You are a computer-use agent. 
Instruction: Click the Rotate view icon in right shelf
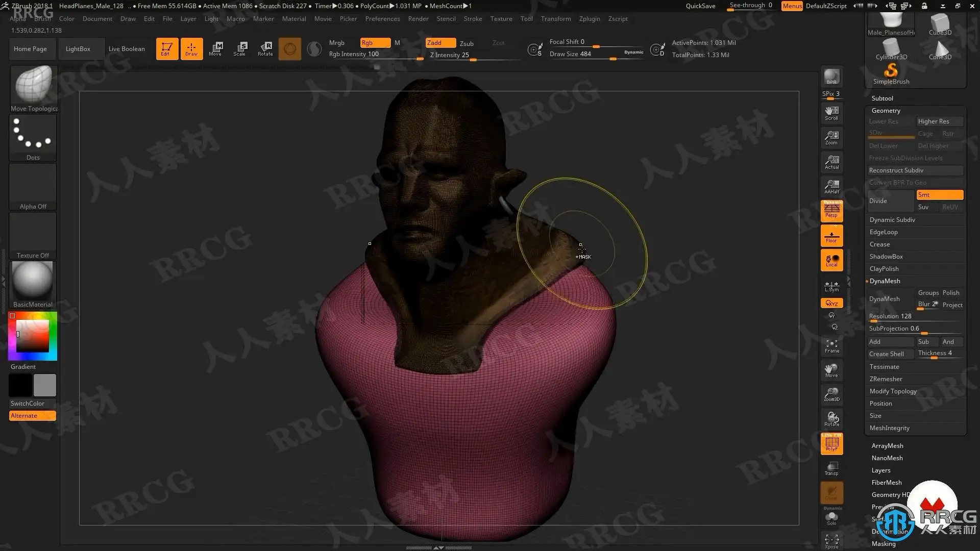[x=831, y=419]
